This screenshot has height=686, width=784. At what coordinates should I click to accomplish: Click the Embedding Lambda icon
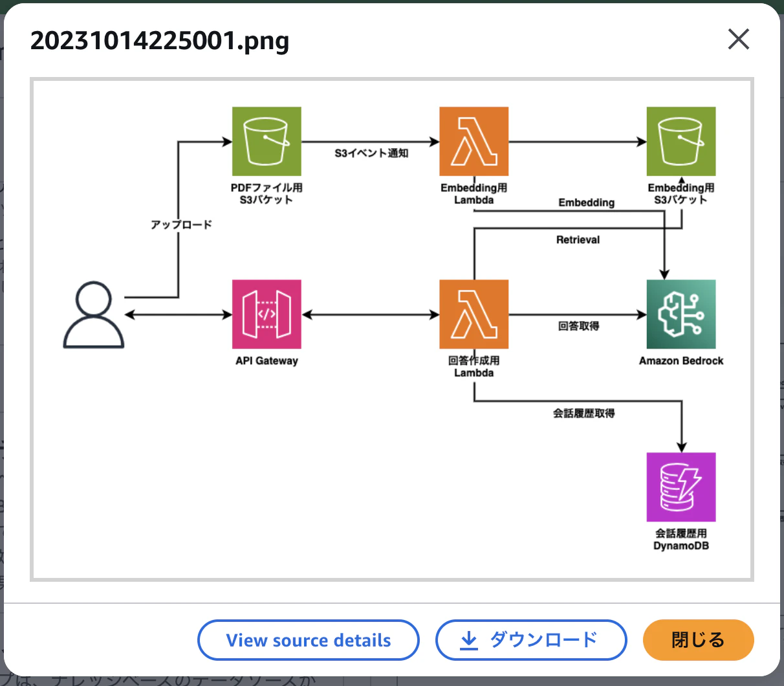tap(474, 141)
